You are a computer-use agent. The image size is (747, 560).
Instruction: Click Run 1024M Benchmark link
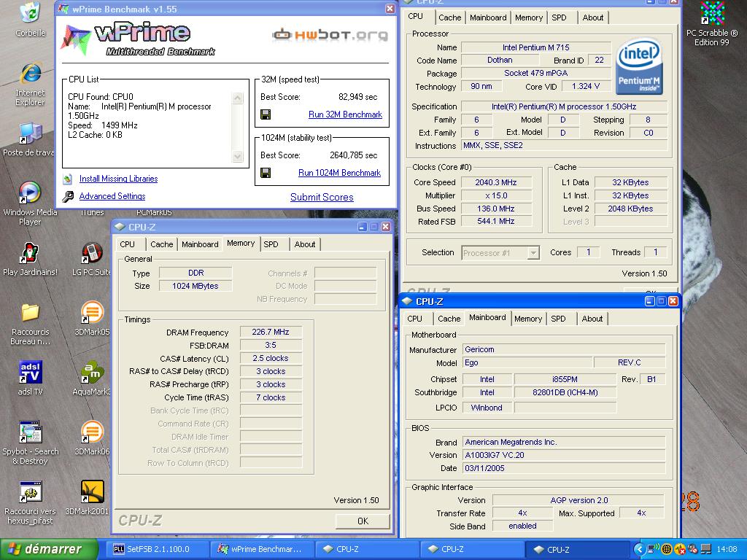click(339, 173)
